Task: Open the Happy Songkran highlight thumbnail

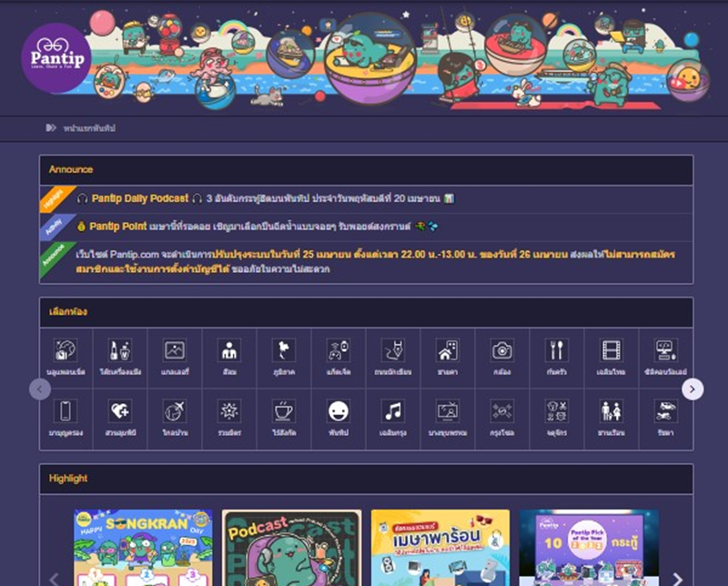Action: tap(142, 548)
